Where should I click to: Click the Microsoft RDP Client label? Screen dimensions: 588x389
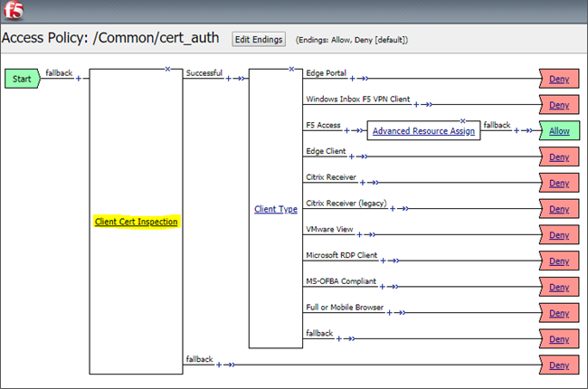(x=342, y=255)
